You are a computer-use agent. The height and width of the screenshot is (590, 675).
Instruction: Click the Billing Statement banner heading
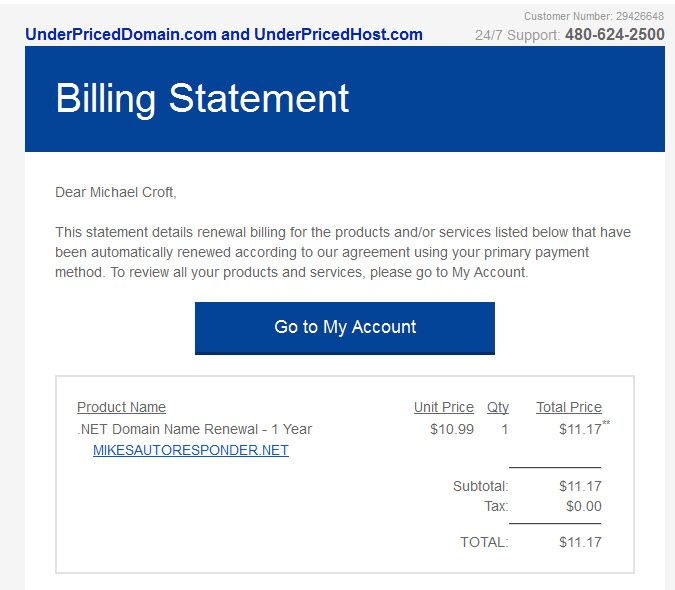(x=202, y=99)
